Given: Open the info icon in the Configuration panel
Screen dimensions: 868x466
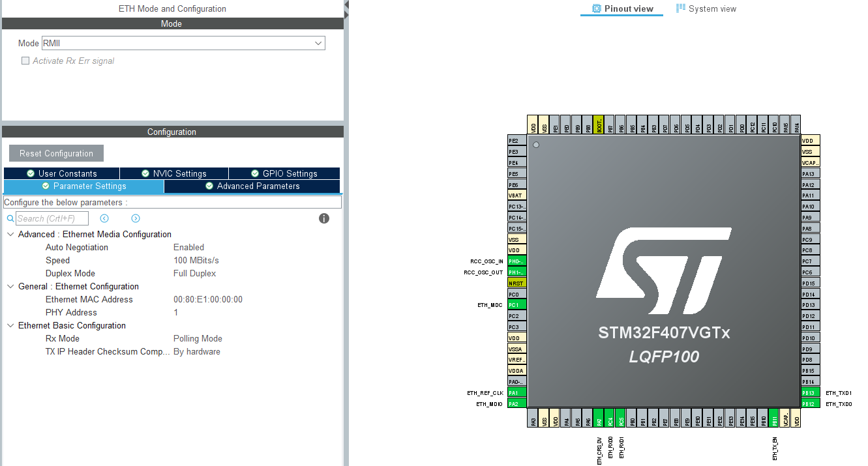Looking at the screenshot, I should point(323,218).
